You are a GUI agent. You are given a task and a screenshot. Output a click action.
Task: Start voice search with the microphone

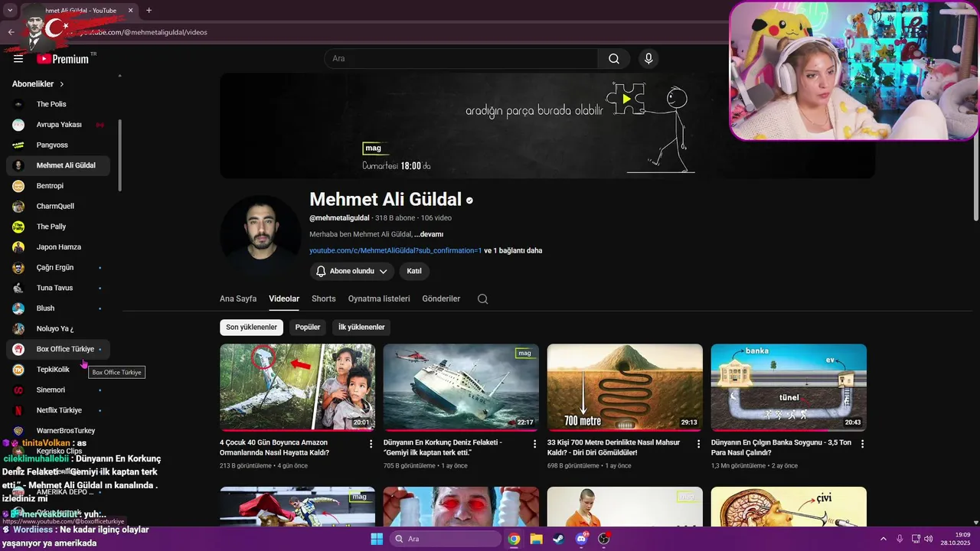(648, 59)
